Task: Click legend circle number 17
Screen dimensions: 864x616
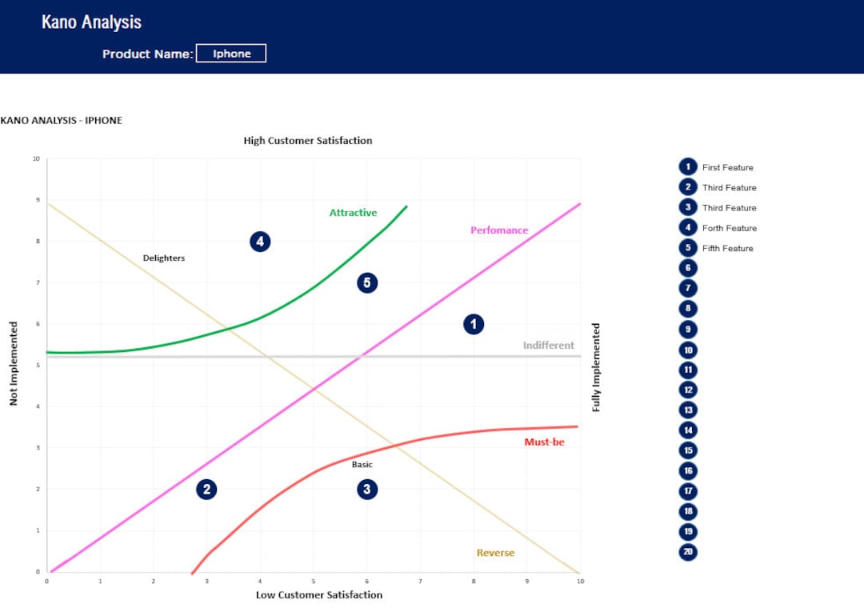Action: [x=688, y=491]
